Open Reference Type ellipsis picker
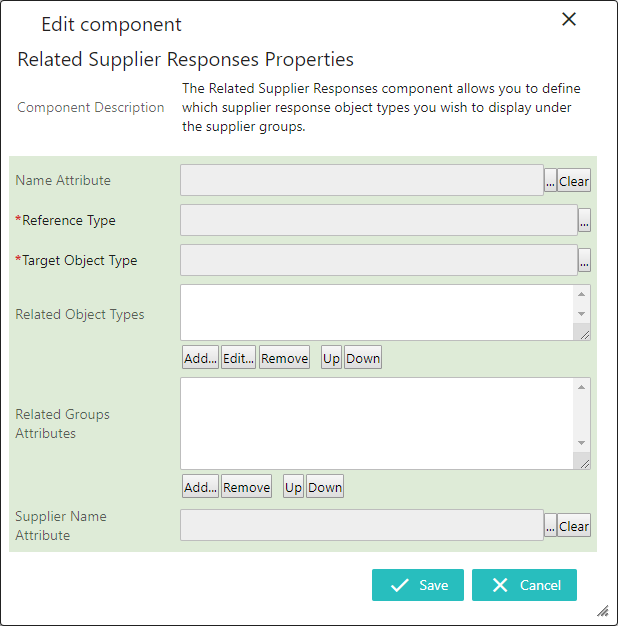Image resolution: width=618 pixels, height=626 pixels. [584, 220]
